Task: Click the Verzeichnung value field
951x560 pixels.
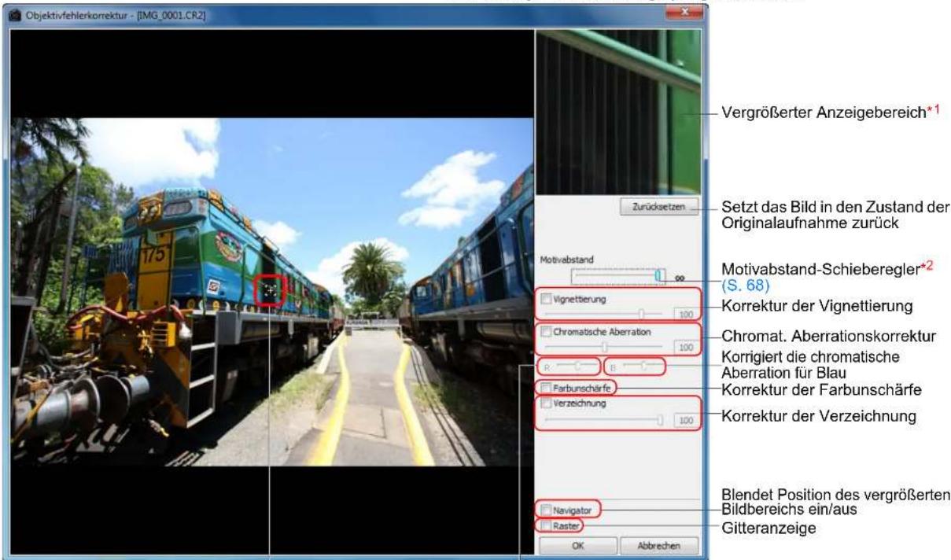Action: [685, 422]
